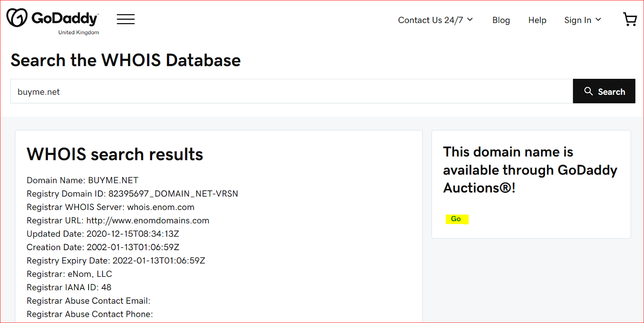The height and width of the screenshot is (323, 644).
Task: Click the WHOIS search results heading
Action: click(115, 154)
